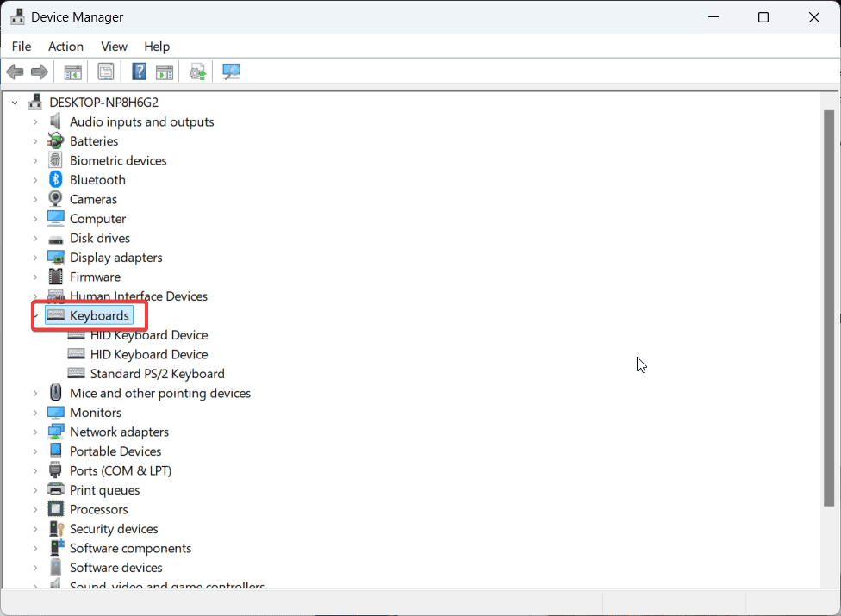Click the Standard PS/2 Keyboard device icon

click(x=76, y=373)
